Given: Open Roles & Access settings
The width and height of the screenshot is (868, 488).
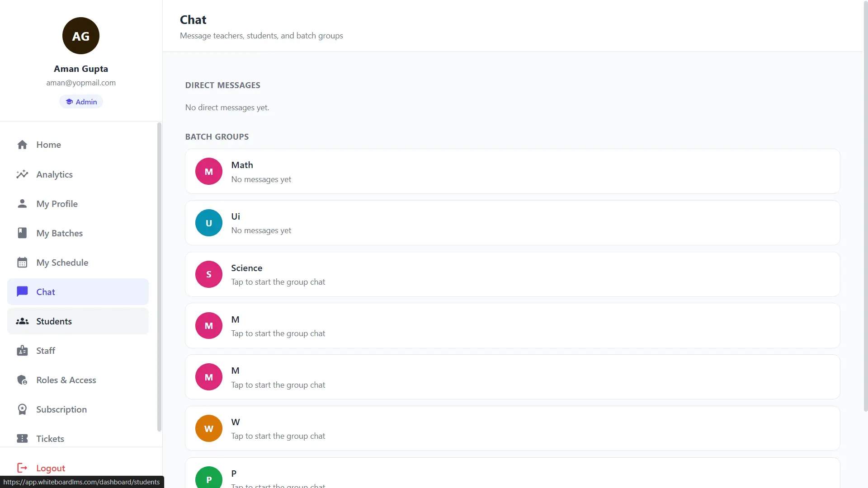Looking at the screenshot, I should coord(78,380).
